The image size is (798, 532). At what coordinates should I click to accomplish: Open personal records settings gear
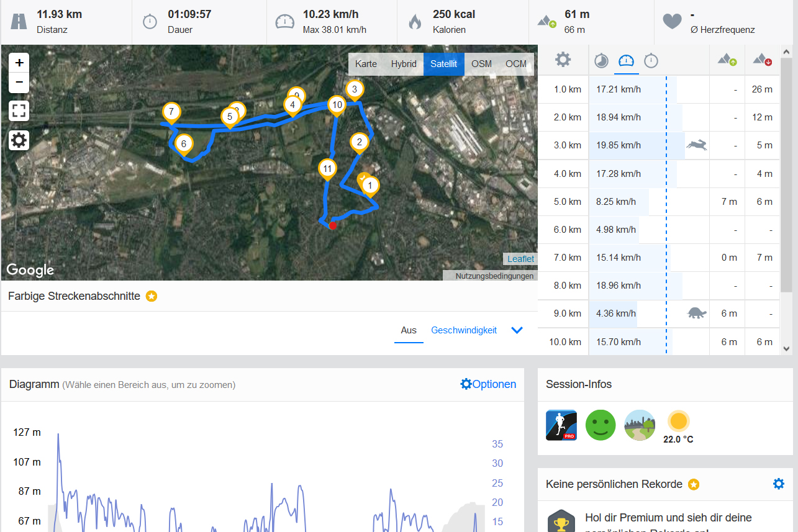[x=779, y=484]
